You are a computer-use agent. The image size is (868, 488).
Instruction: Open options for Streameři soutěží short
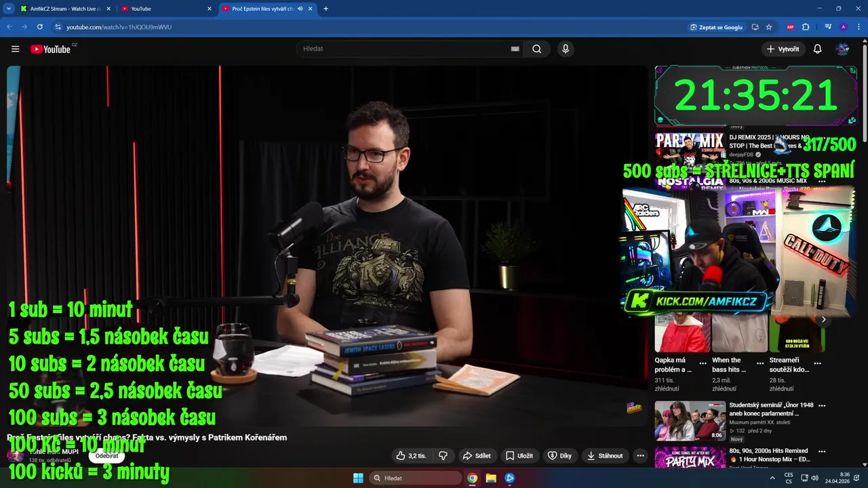(818, 363)
